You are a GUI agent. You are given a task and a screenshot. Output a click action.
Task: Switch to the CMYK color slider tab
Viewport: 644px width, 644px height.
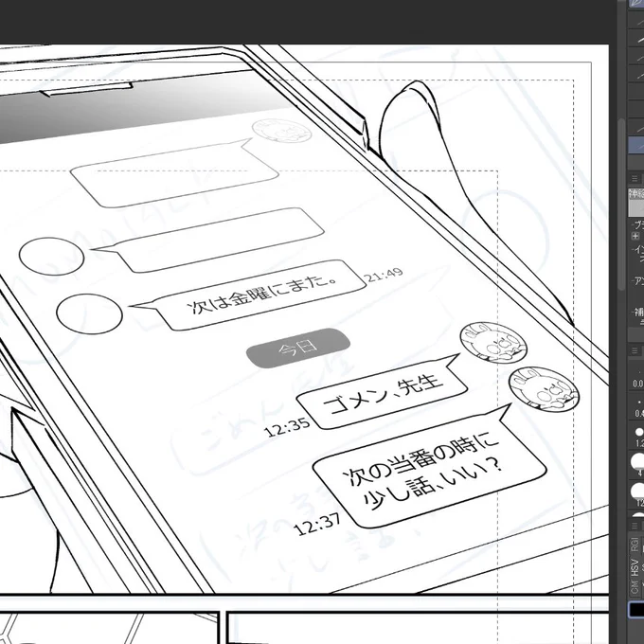[635, 586]
